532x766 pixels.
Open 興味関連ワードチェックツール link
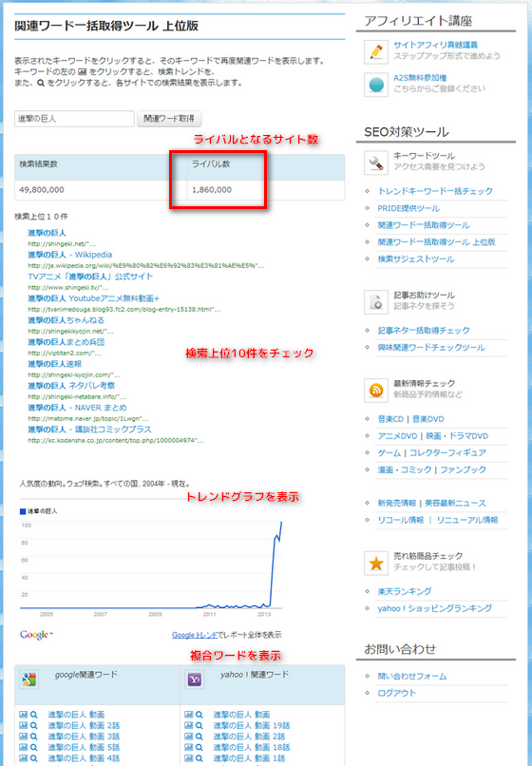point(431,347)
